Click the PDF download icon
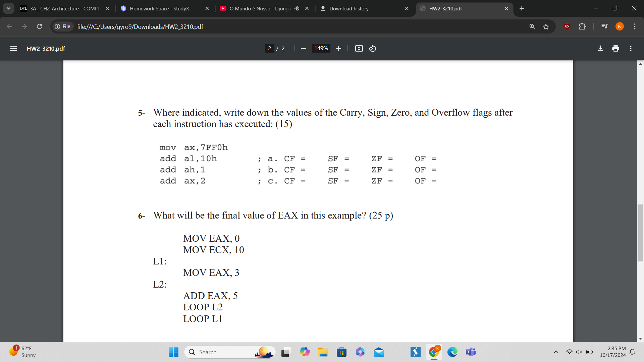The height and width of the screenshot is (362, 644). tap(600, 48)
